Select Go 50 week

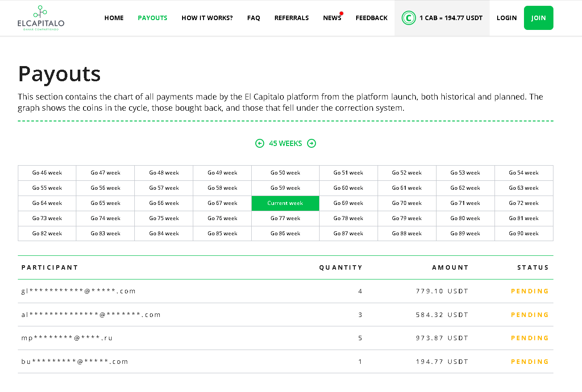(285, 173)
